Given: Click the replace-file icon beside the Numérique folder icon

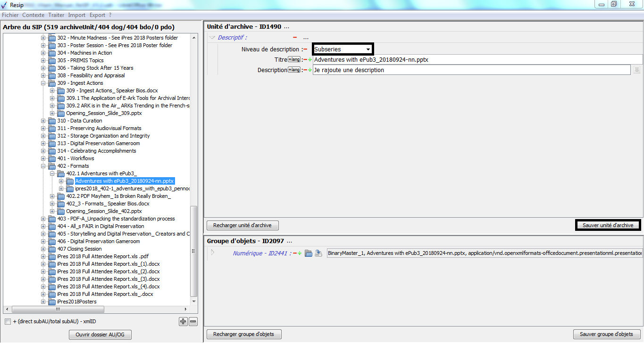Looking at the screenshot, I should 318,253.
